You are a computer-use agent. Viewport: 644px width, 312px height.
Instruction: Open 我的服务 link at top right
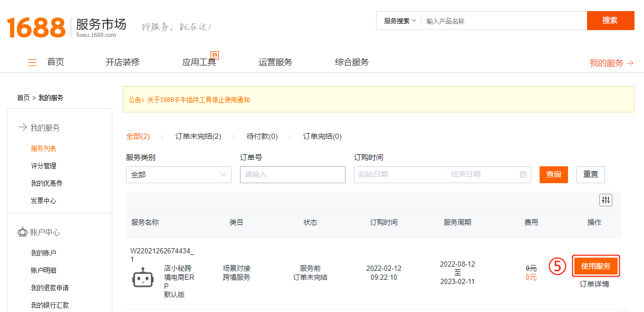[611, 63]
